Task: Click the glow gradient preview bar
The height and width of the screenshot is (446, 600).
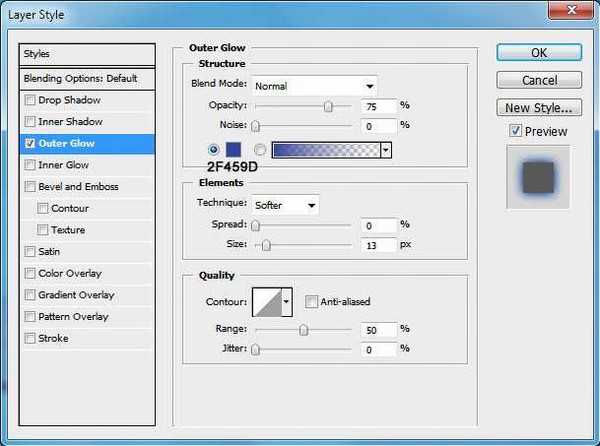Action: pyautogui.click(x=325, y=150)
